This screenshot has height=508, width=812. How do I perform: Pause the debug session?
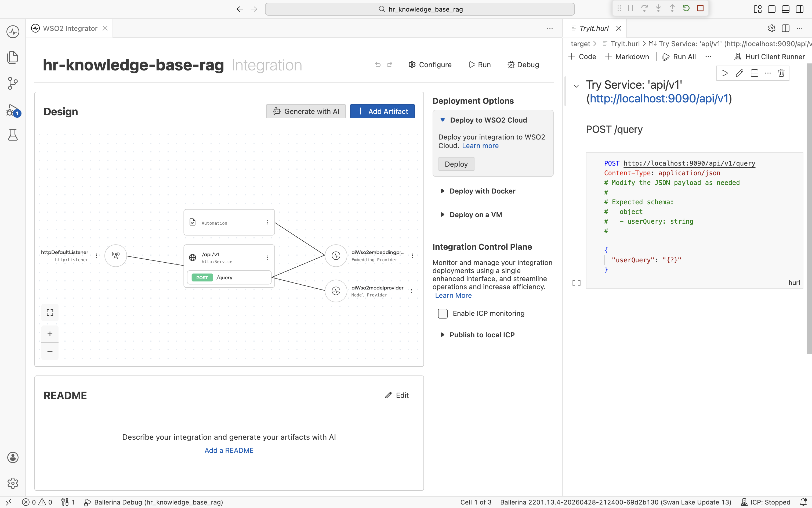click(630, 8)
